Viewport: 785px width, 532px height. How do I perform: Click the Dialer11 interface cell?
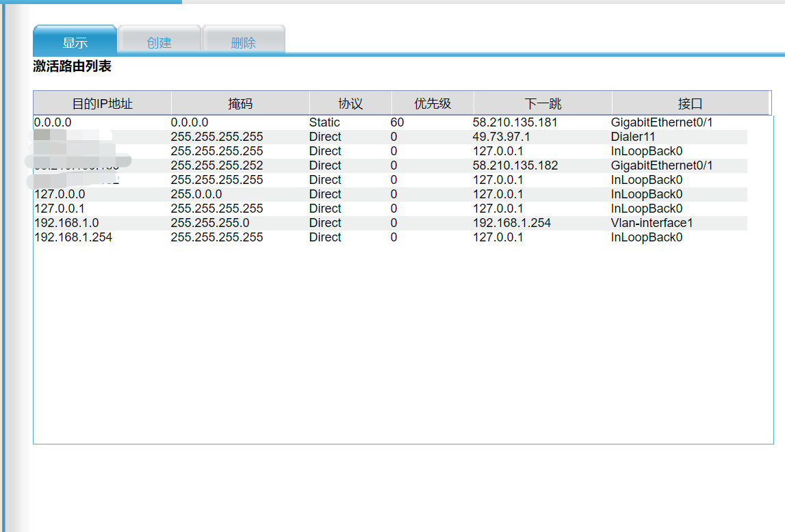coord(633,137)
